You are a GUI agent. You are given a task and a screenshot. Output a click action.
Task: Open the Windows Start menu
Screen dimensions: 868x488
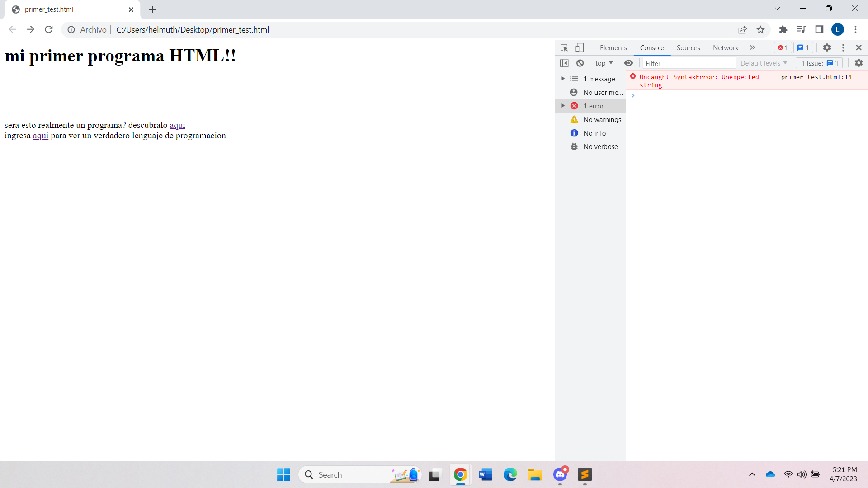[283, 474]
